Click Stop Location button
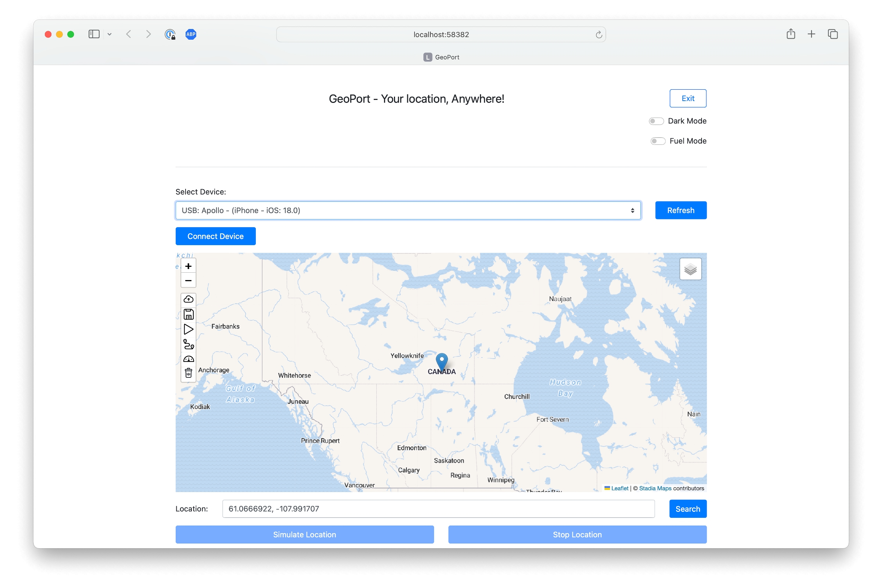Image resolution: width=882 pixels, height=588 pixels. pos(577,534)
